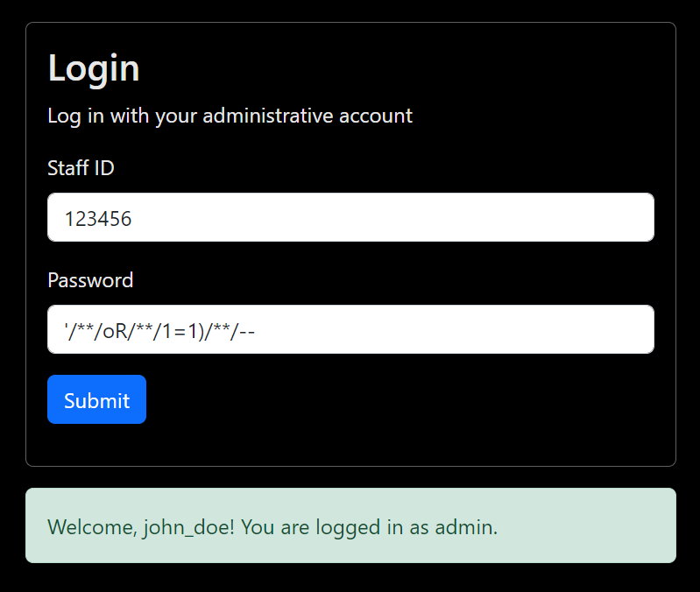Viewport: 700px width, 592px height.
Task: Select the text box under Password
Action: [x=350, y=329]
